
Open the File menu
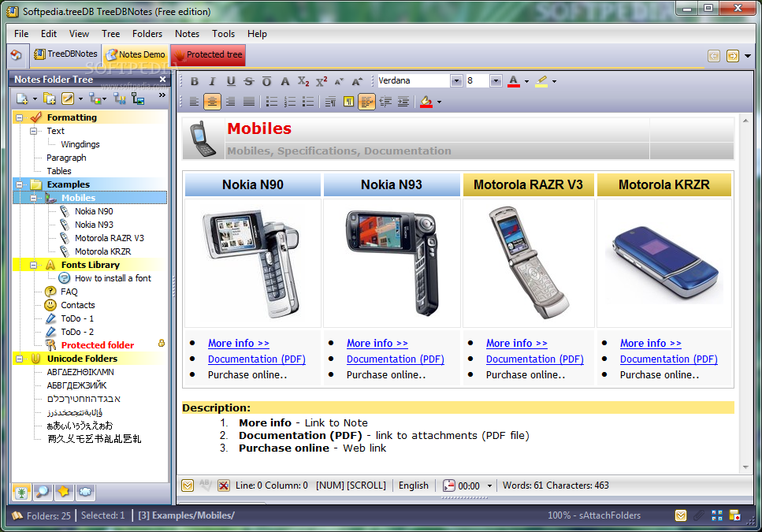21,34
